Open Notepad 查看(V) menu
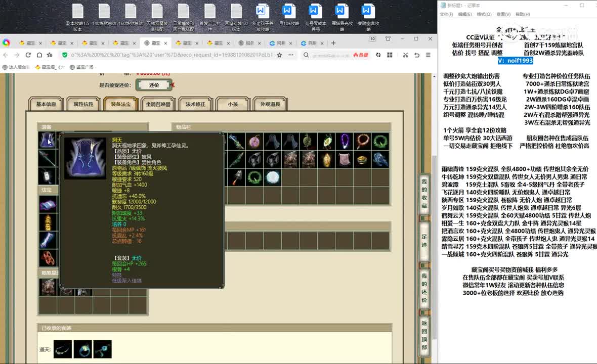The height and width of the screenshot is (364, 597). (503, 15)
